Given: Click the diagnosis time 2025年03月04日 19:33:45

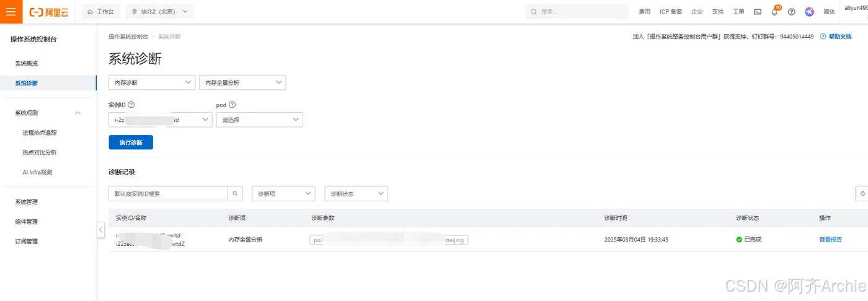Looking at the screenshot, I should click(x=636, y=240).
